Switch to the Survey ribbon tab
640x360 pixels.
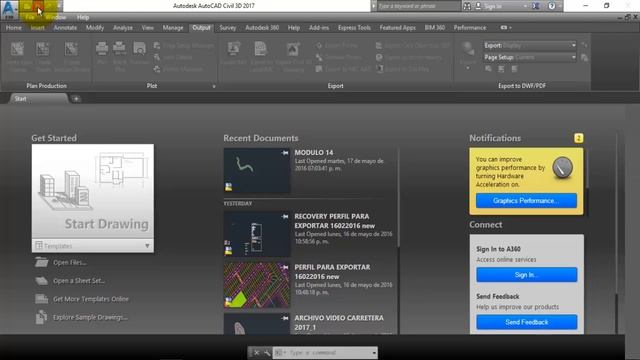pos(227,28)
